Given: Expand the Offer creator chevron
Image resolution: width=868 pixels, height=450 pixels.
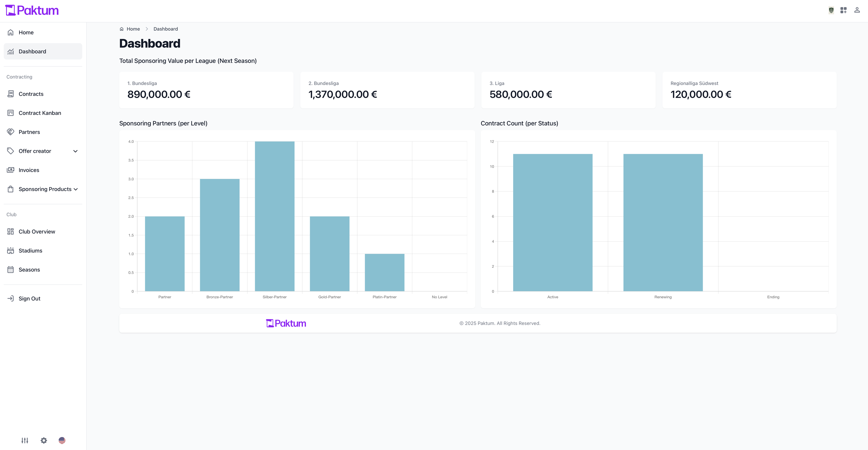Looking at the screenshot, I should (76, 151).
